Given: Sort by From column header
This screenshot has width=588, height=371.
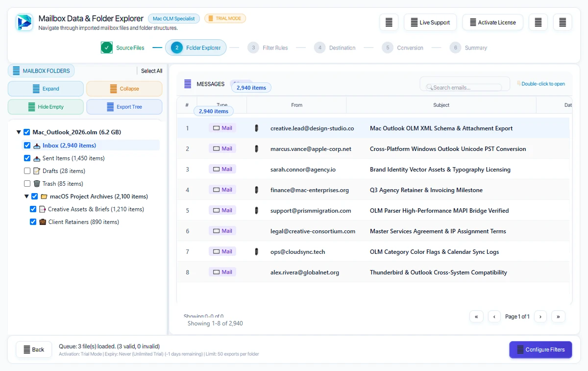Looking at the screenshot, I should 296,105.
